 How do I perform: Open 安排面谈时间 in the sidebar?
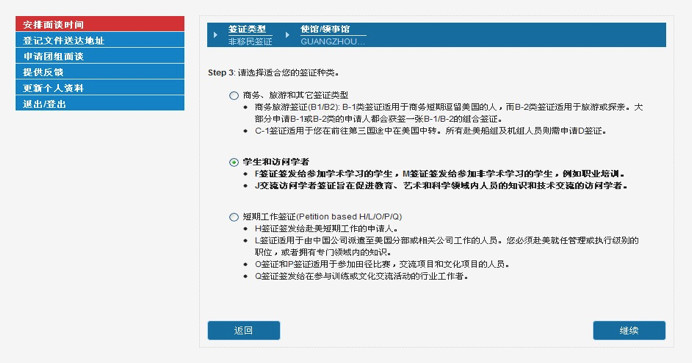tap(100, 24)
